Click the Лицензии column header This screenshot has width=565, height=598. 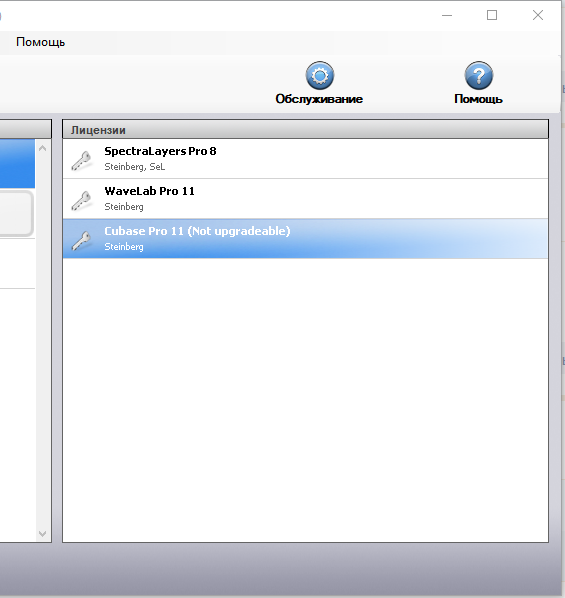[x=305, y=129]
